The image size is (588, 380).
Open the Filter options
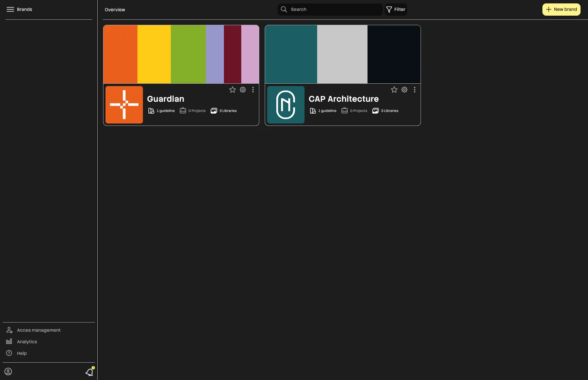click(396, 10)
